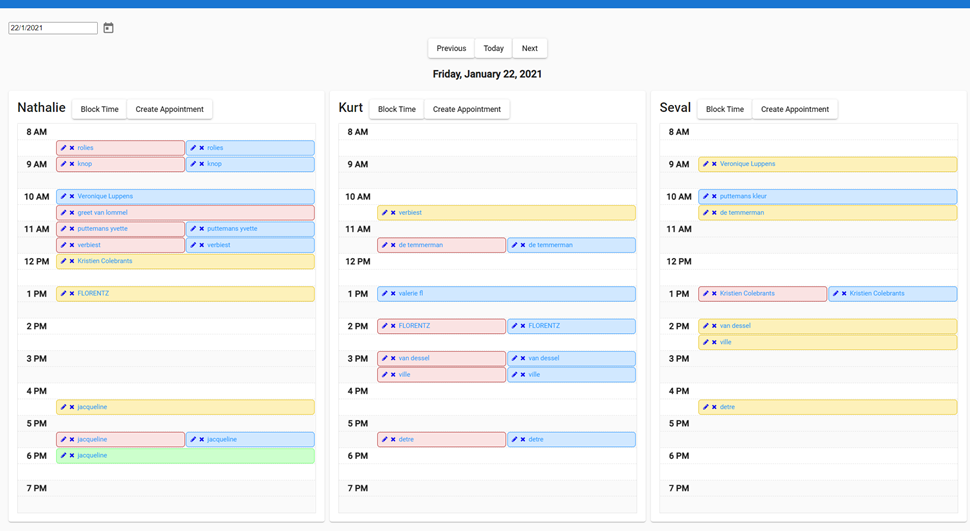This screenshot has width=970, height=531.
Task: Jump to Today
Action: coord(494,48)
